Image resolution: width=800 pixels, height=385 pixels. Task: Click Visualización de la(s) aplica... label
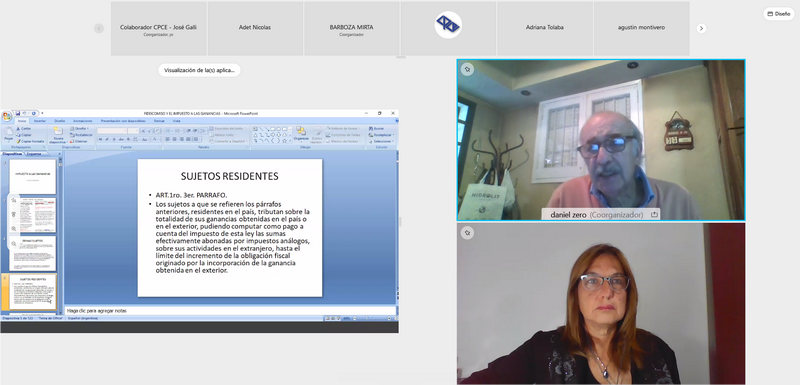point(199,70)
